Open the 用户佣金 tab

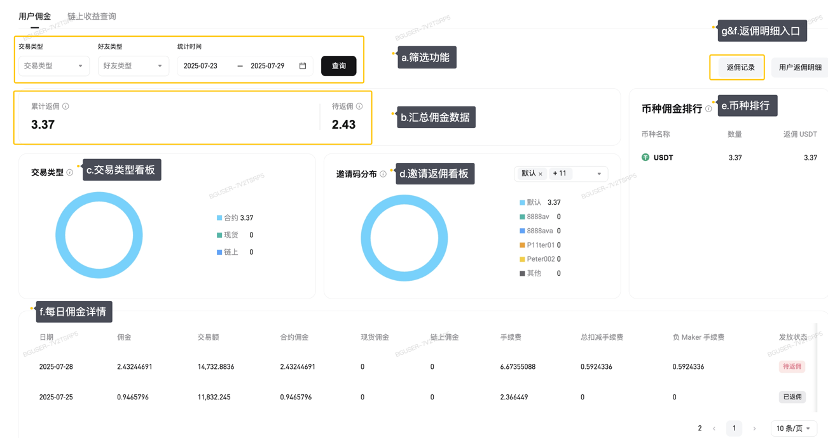[35, 16]
